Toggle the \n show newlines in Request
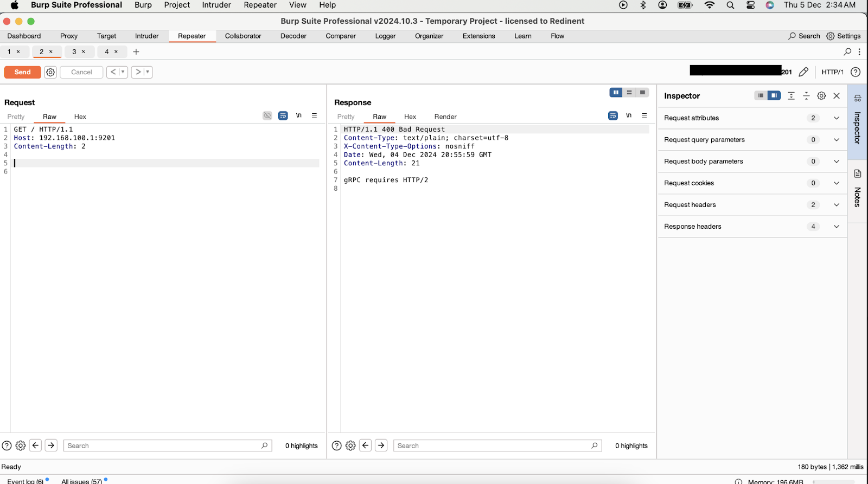868x484 pixels. pos(299,115)
